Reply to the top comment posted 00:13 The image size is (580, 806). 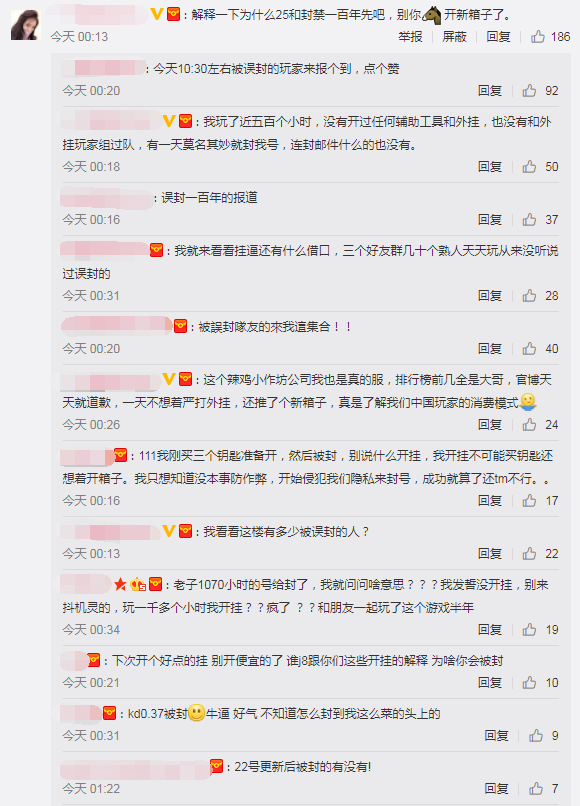pos(498,36)
